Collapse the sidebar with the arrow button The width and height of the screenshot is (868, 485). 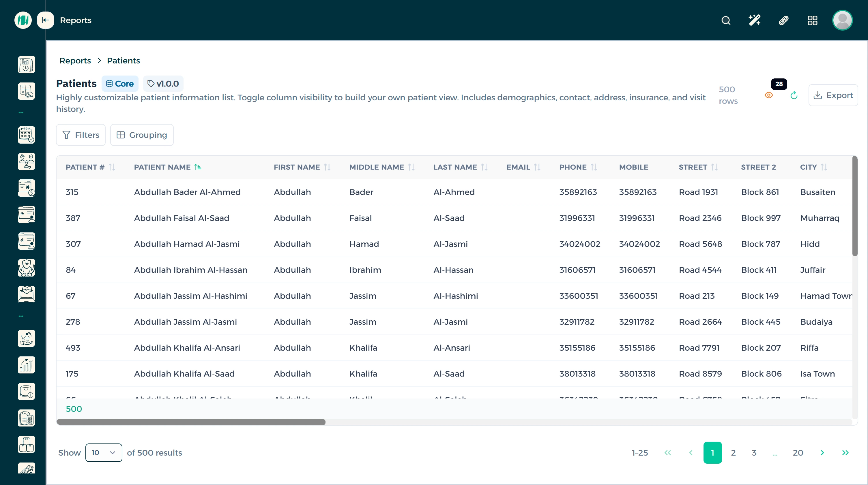(x=46, y=20)
